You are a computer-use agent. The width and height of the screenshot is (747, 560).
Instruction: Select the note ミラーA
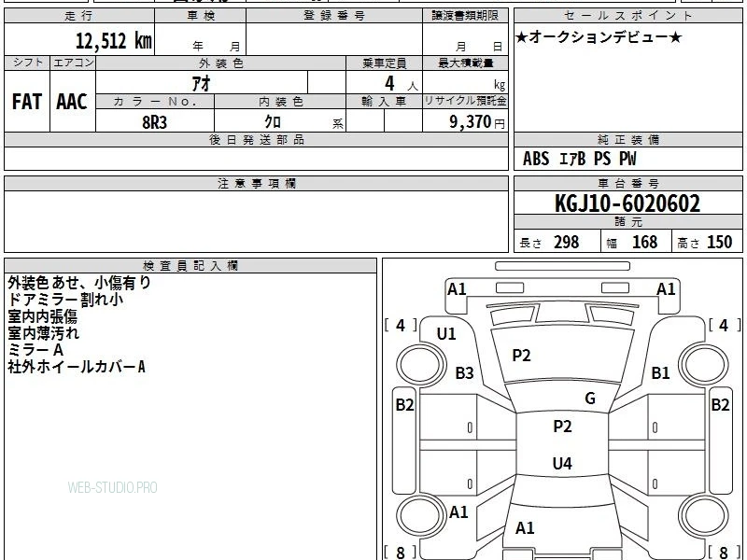(35, 350)
